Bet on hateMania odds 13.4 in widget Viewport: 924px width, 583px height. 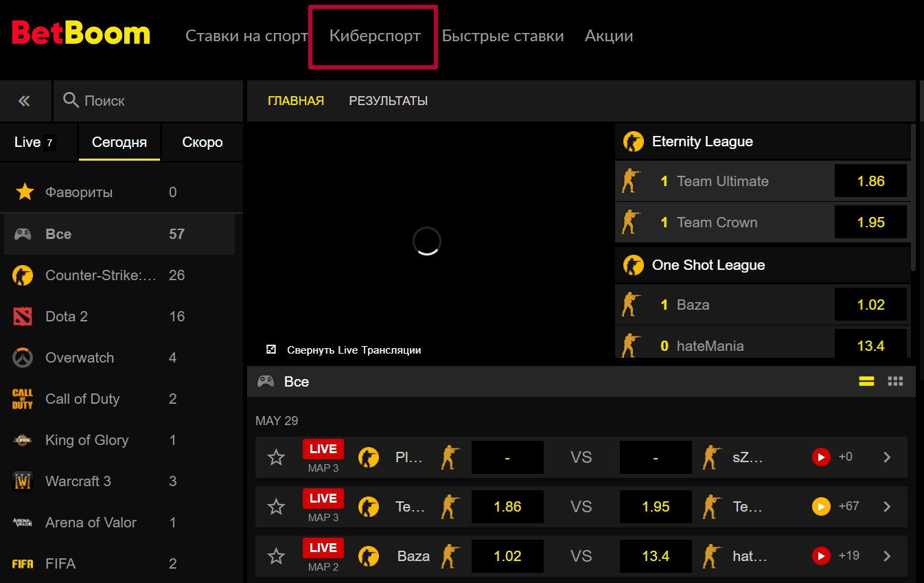coord(870,344)
